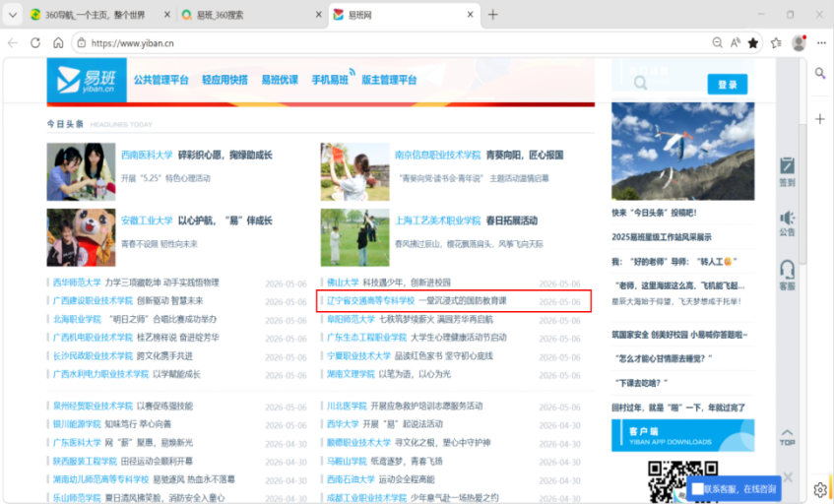Viewport: 834px width, 504px height.
Task: Open the browser profile avatar
Action: (799, 43)
